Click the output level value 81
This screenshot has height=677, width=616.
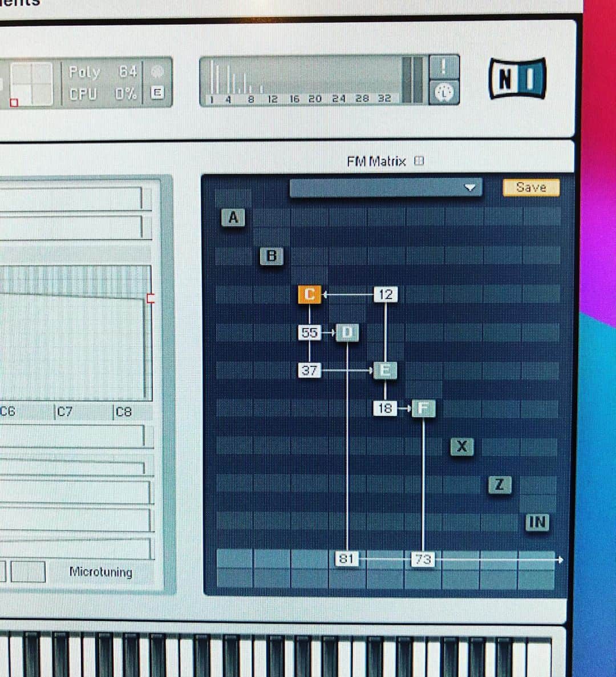(x=347, y=559)
